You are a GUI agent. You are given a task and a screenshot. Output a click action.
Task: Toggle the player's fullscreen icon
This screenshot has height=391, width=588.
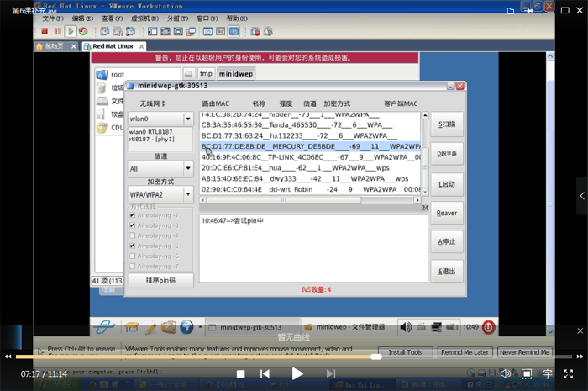click(569, 373)
